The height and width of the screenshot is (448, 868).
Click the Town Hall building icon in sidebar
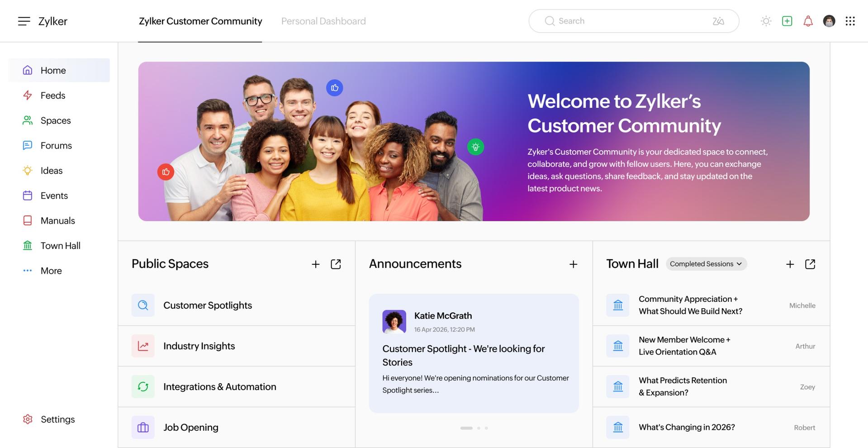click(x=28, y=245)
